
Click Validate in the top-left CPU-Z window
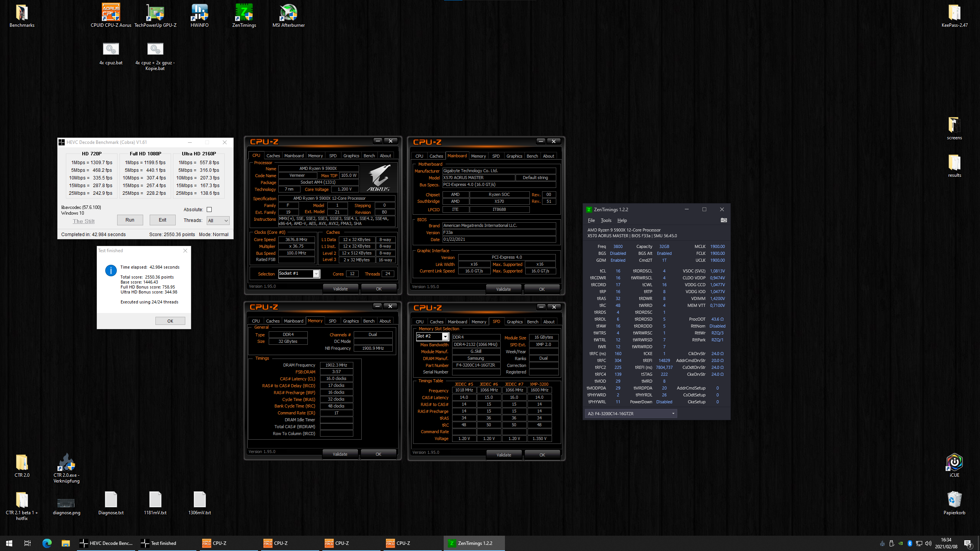(340, 289)
